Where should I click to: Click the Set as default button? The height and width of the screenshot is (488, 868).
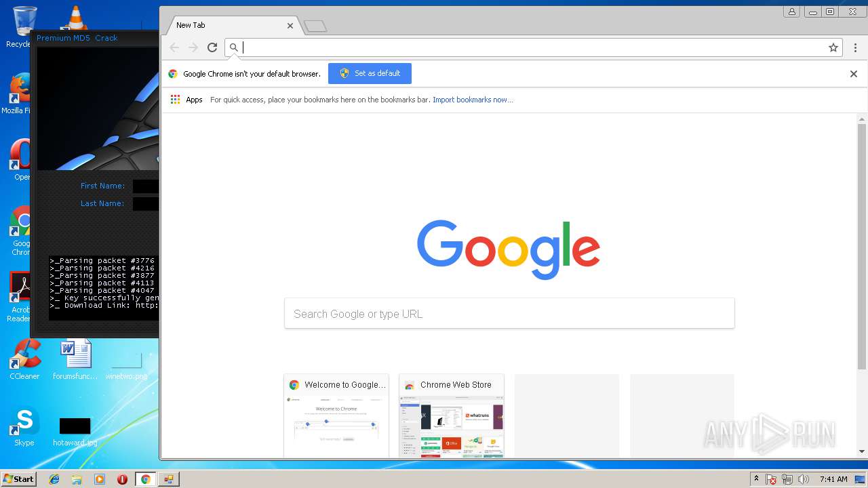[x=370, y=74]
